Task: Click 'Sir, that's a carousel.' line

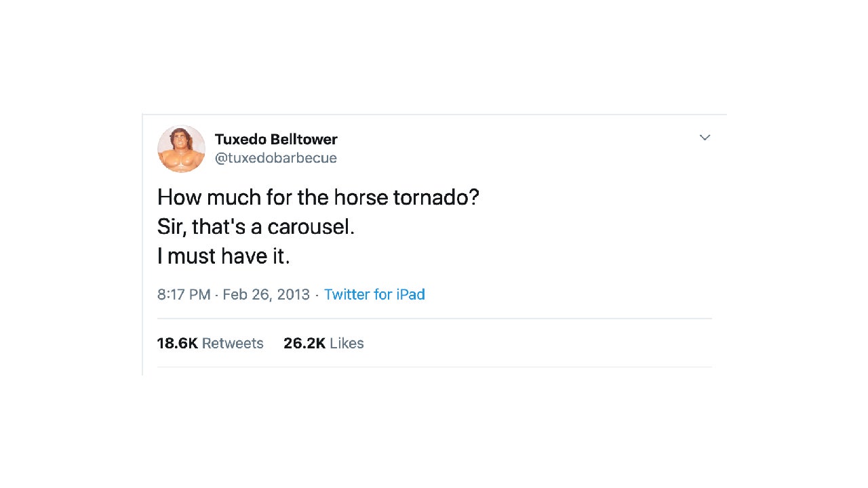Action: 256,226
